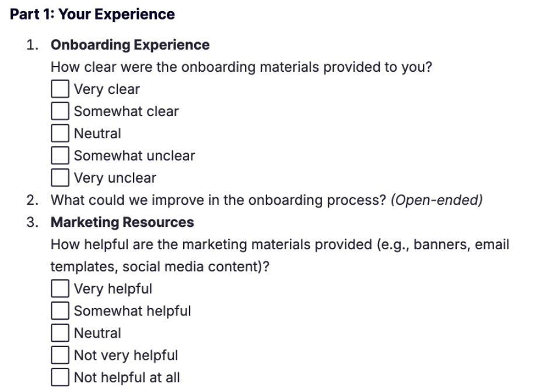This screenshot has width=546, height=392.
Task: Check the Not very helpful box
Action: (60, 355)
